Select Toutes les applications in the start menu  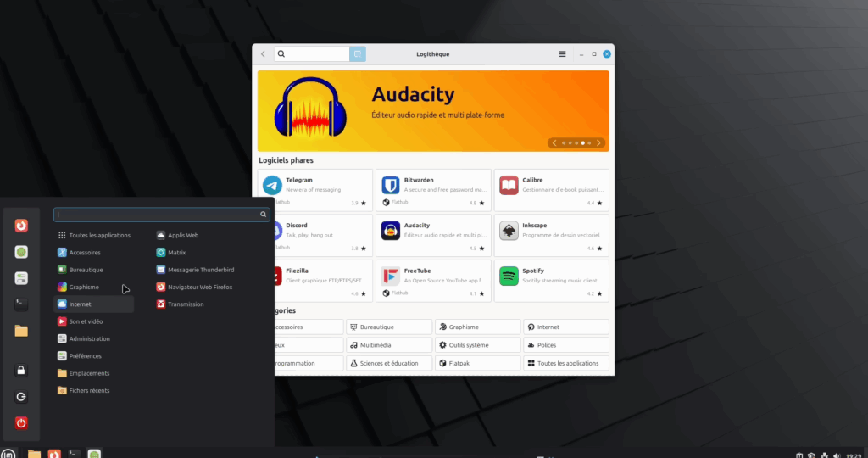click(99, 235)
